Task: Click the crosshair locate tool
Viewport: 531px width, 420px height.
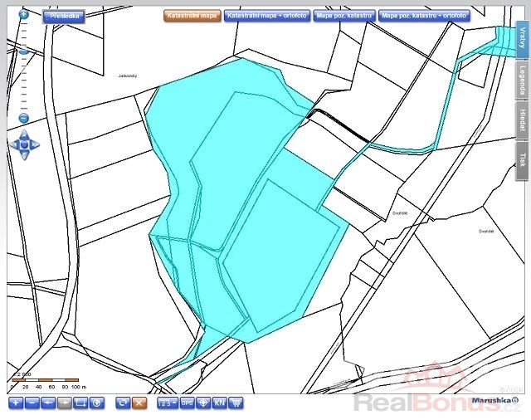Action: click(202, 403)
